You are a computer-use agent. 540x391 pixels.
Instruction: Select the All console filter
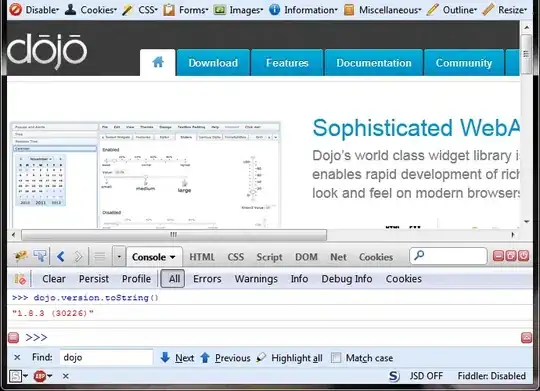(173, 279)
